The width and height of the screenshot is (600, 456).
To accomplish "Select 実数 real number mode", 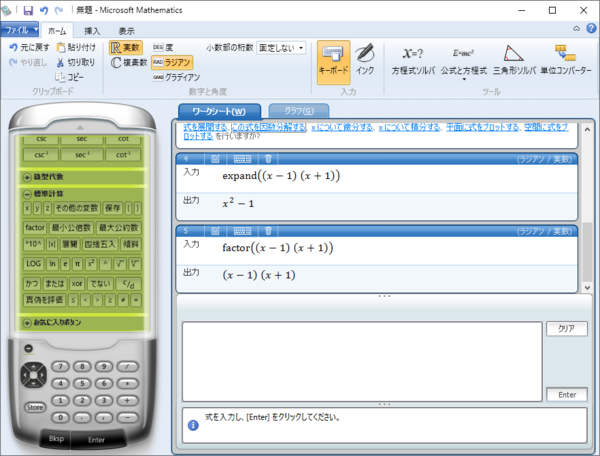I will 126,47.
